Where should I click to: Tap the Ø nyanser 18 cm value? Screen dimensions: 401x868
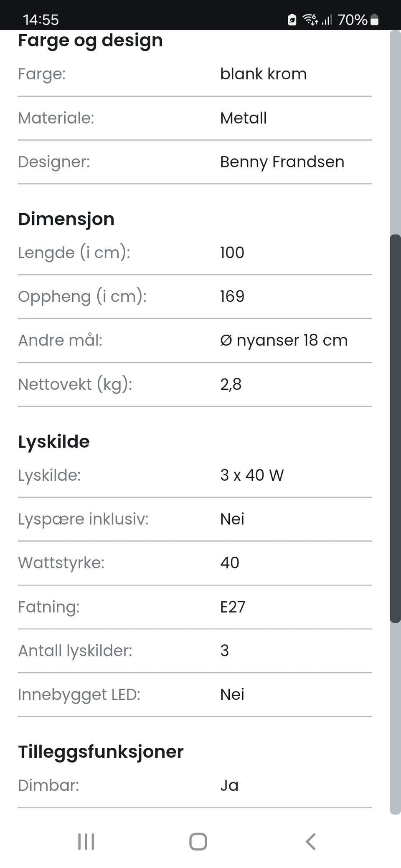(x=284, y=340)
